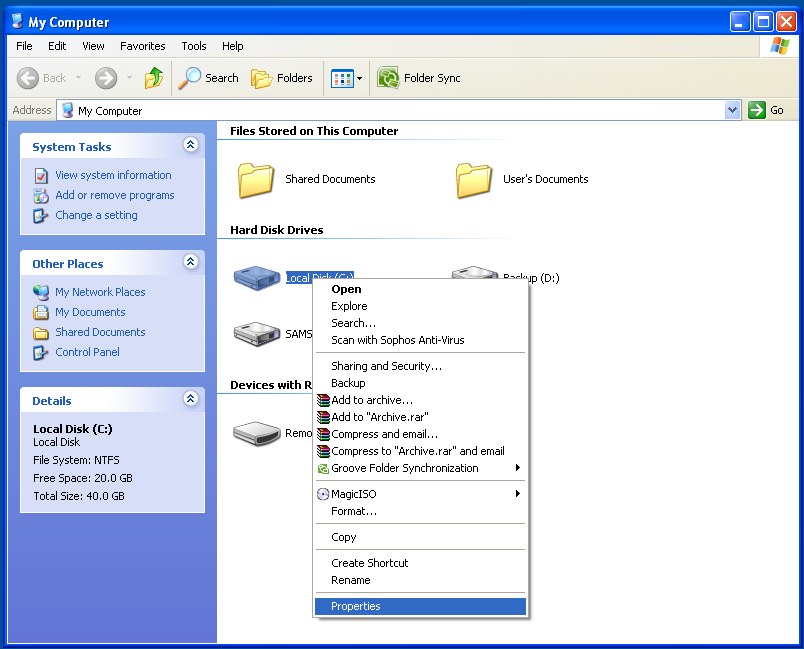Click the Folder Sync toolbar icon
This screenshot has width=804, height=649.
tap(388, 78)
